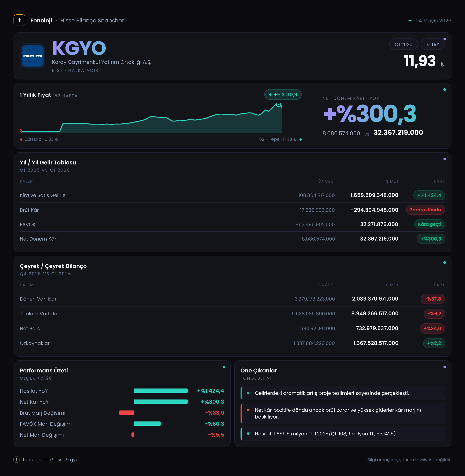Click the value -294.304.948.000
Screen dimensions: 465x476
point(374,210)
